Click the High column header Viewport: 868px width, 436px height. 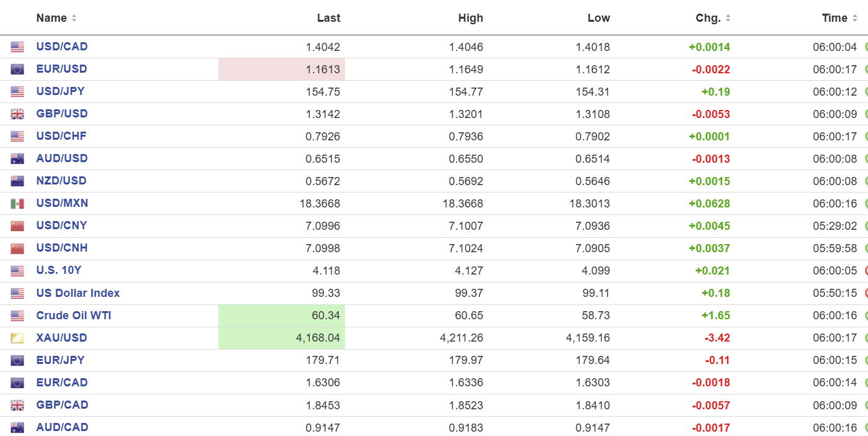[470, 18]
